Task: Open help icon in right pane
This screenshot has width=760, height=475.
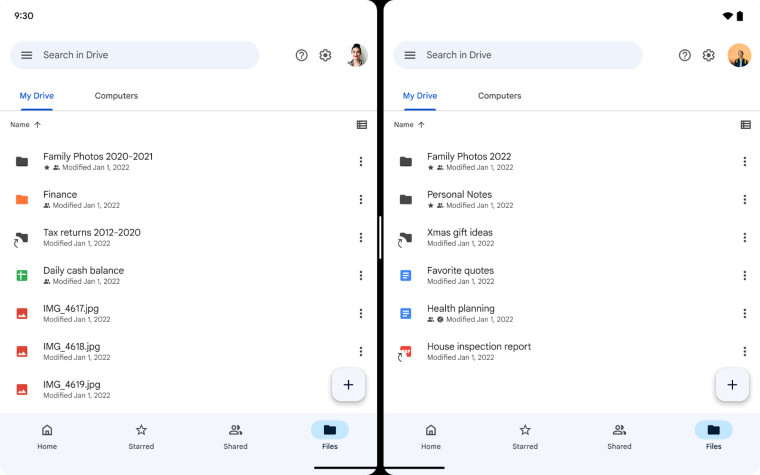Action: coord(685,55)
